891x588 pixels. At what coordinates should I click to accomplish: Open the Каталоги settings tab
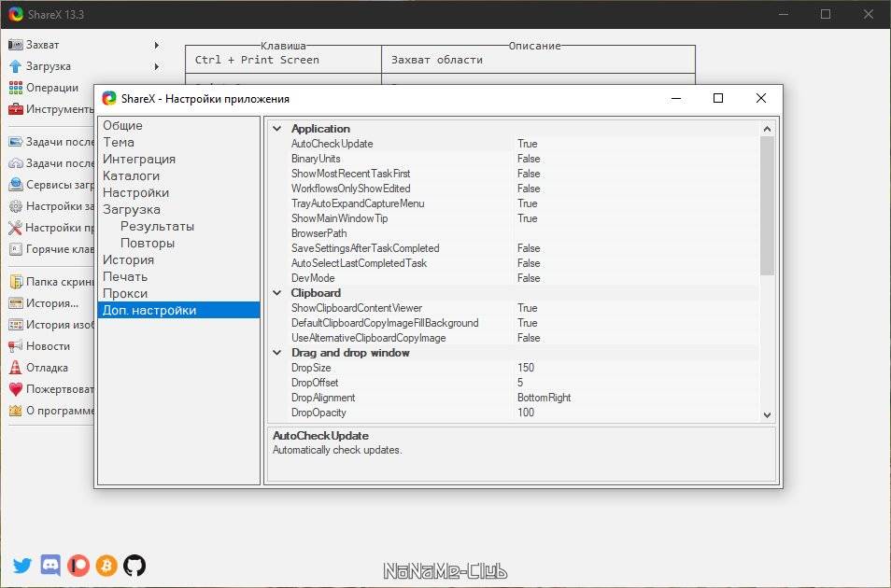pyautogui.click(x=179, y=176)
